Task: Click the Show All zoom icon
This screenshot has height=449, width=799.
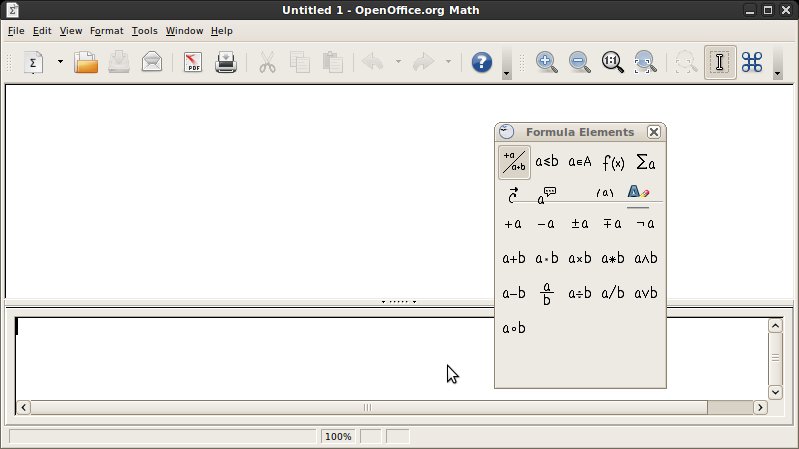Action: (x=645, y=63)
